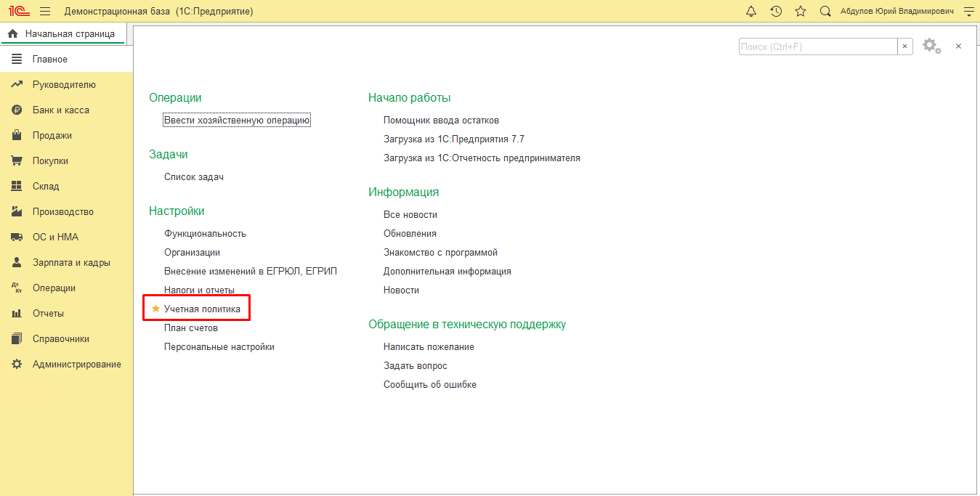Toggle favorite star beside Учетная политика
980x496 pixels.
[155, 309]
